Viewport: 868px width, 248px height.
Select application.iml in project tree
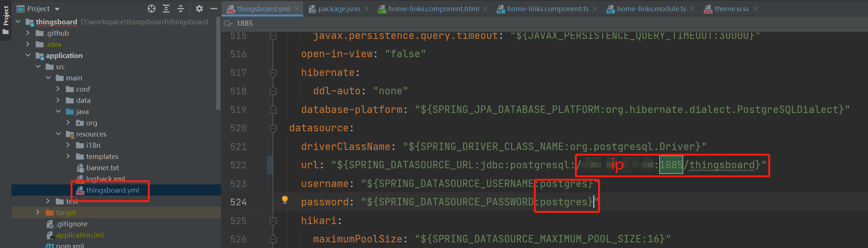click(x=80, y=235)
